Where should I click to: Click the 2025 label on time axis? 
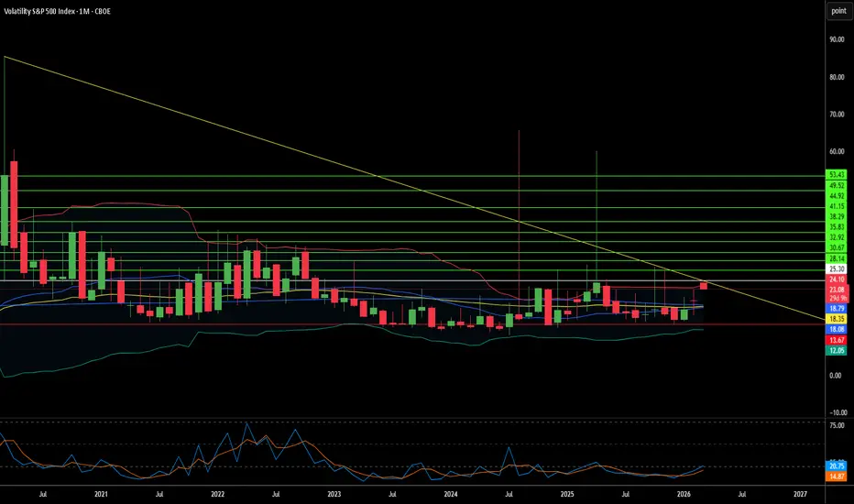point(567,494)
